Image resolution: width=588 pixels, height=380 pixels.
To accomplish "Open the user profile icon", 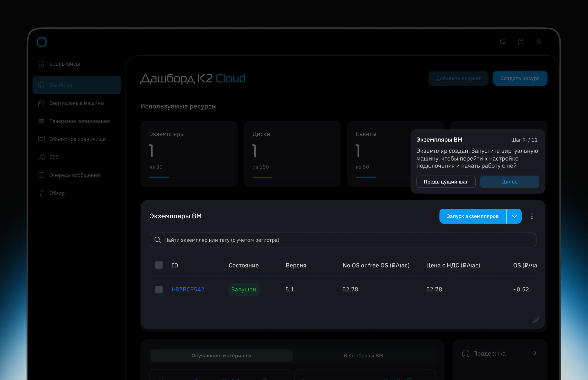I will [x=539, y=42].
